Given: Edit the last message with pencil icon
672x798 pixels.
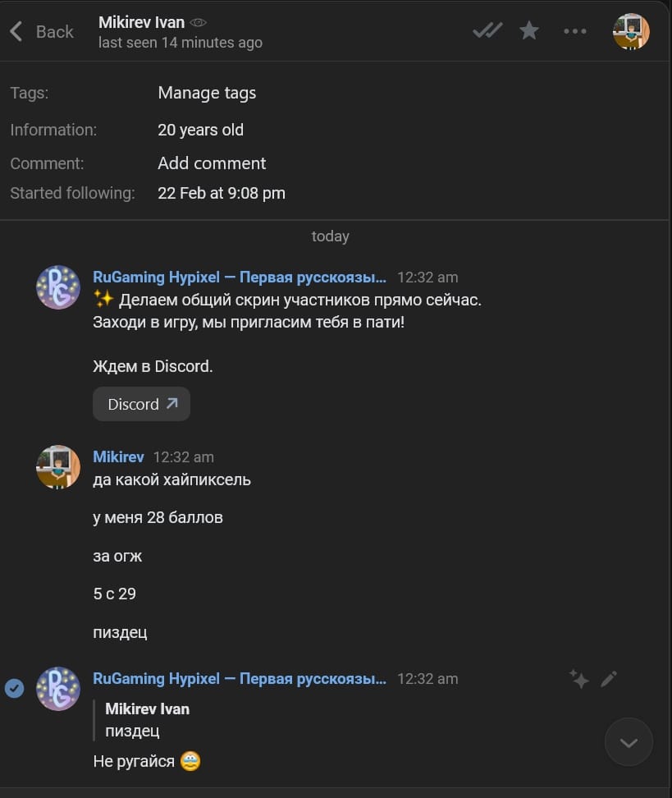Looking at the screenshot, I should 608,679.
